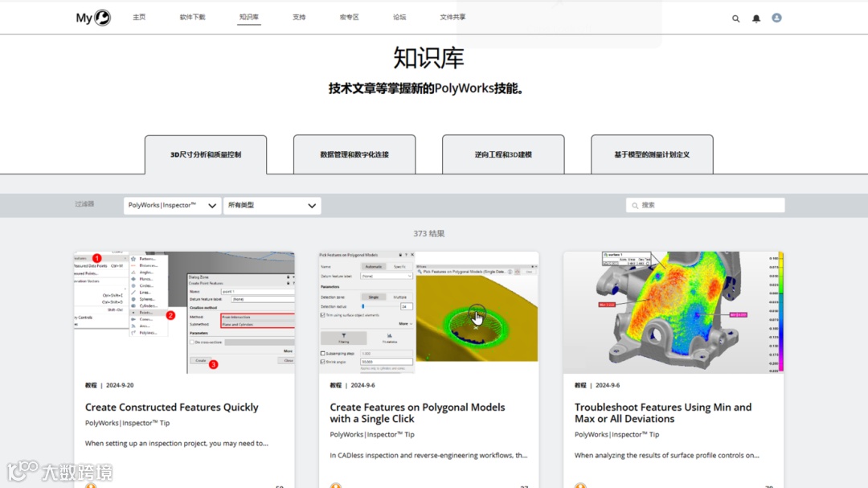Switch to 逆向工程和3D建模 tab
This screenshot has height=488, width=868.
click(503, 154)
